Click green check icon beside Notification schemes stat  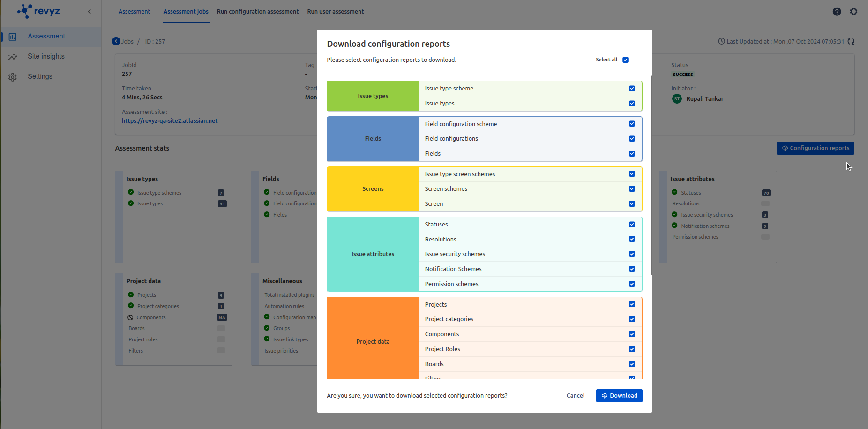674,226
